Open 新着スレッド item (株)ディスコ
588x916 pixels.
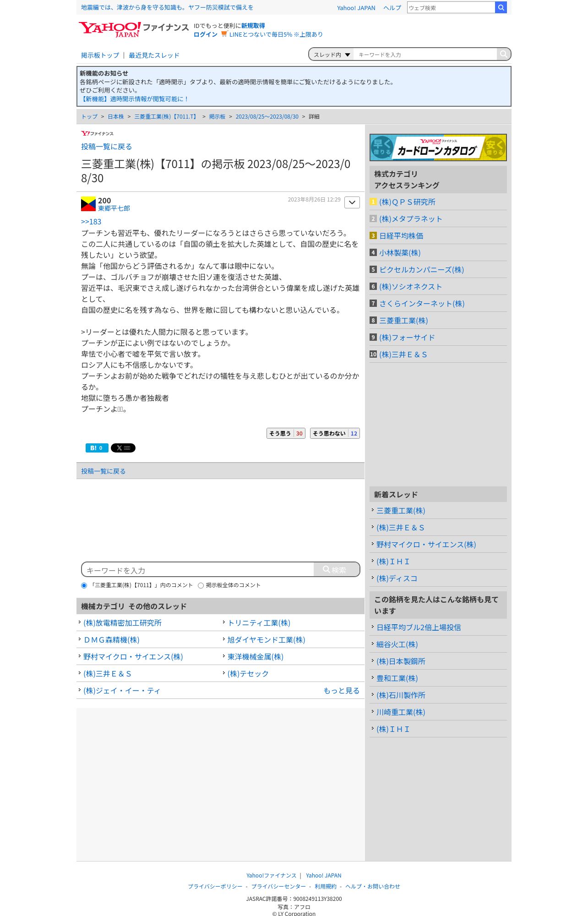click(397, 578)
